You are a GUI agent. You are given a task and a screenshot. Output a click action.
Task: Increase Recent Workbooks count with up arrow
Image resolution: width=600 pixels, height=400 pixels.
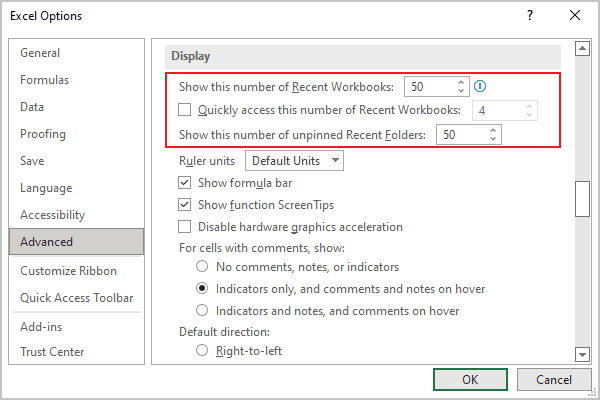[x=461, y=83]
